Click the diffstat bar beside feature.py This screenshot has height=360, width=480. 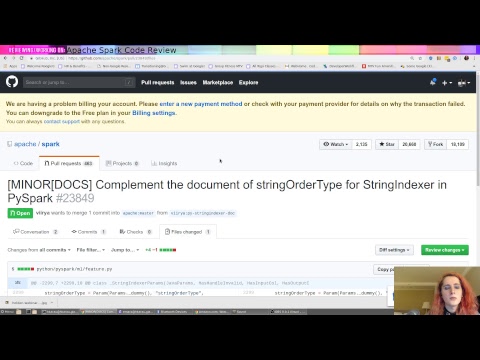[26, 269]
